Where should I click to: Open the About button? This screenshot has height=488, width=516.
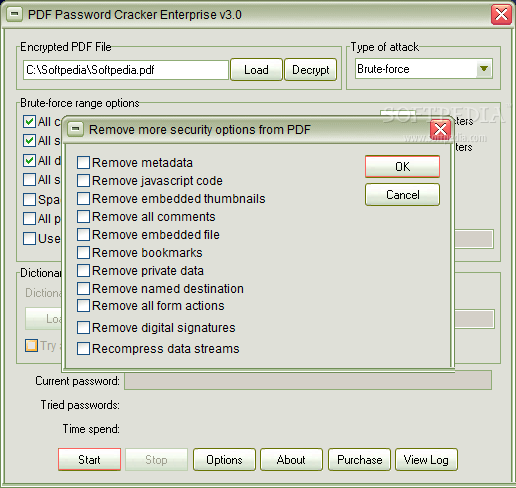click(291, 460)
